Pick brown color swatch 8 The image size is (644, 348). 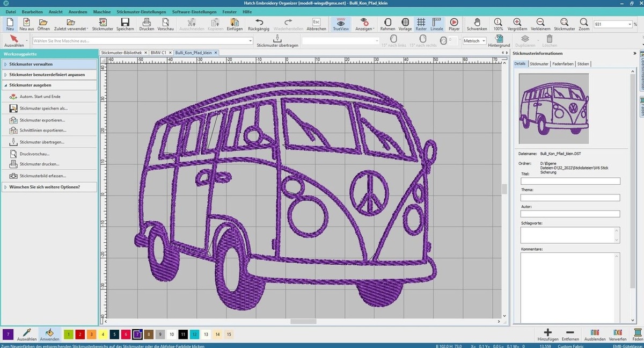coord(149,334)
